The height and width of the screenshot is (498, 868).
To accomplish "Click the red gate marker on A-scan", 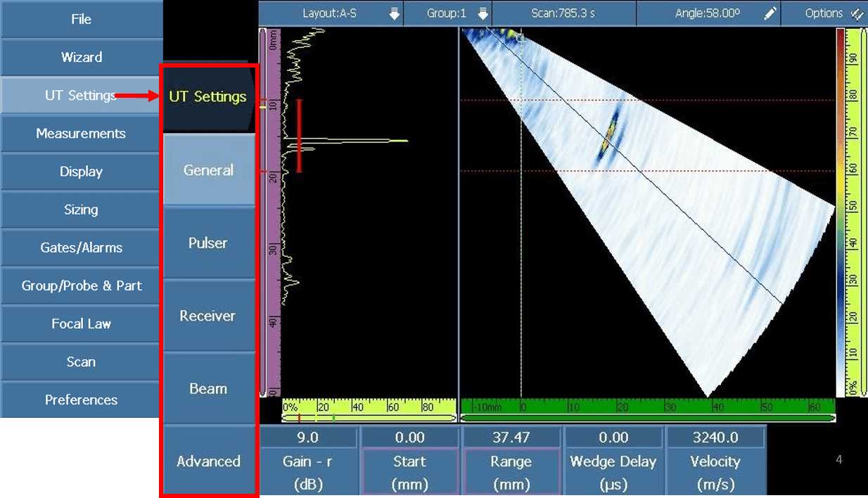I will click(299, 136).
